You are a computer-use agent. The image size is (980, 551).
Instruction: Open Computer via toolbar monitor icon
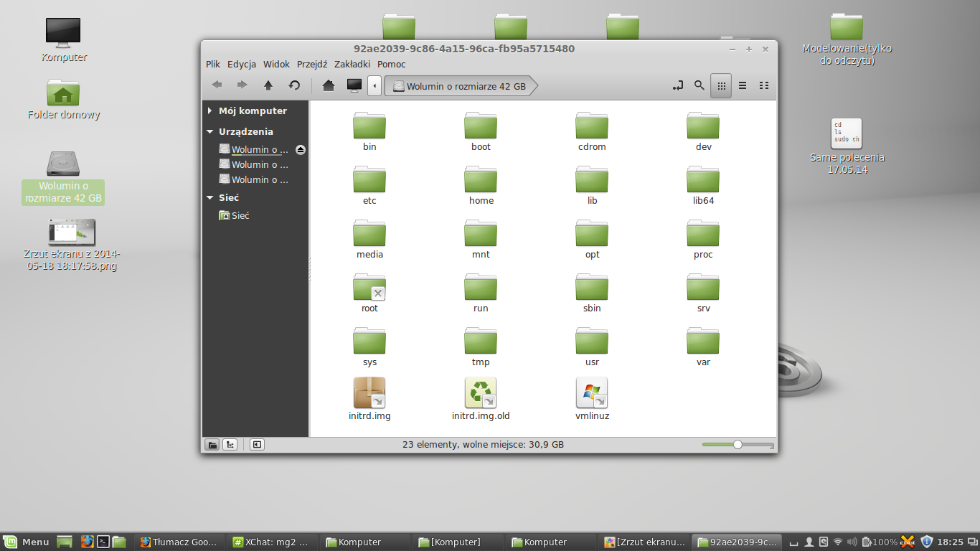point(354,85)
